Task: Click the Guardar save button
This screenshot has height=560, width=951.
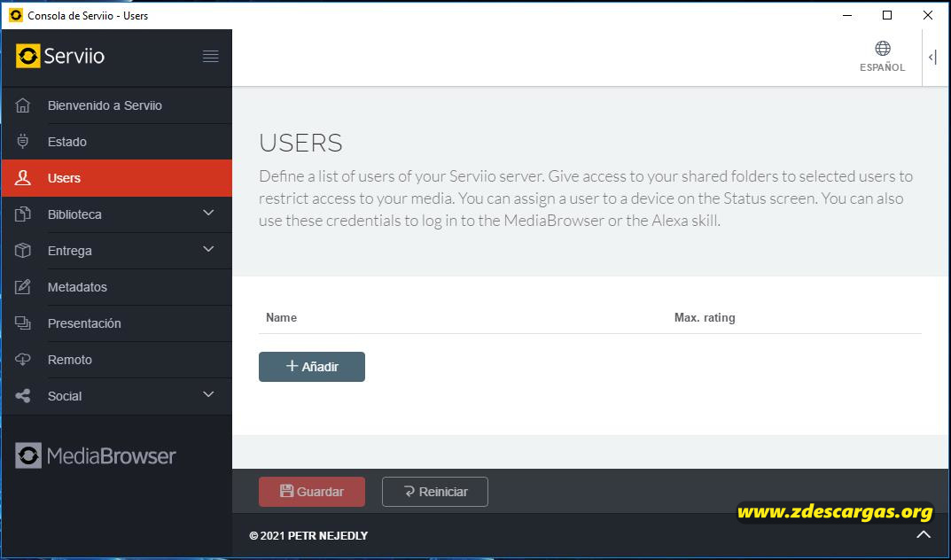Action: [x=312, y=492]
